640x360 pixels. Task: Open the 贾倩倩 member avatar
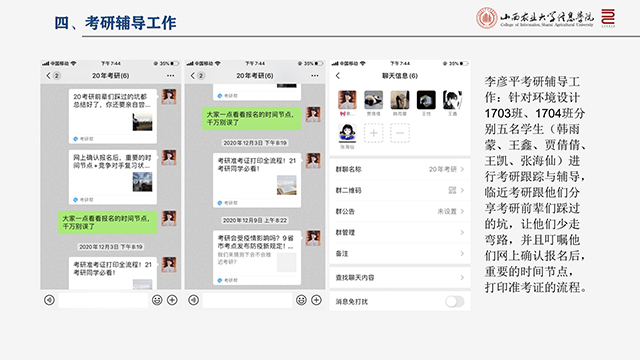pos(373,100)
